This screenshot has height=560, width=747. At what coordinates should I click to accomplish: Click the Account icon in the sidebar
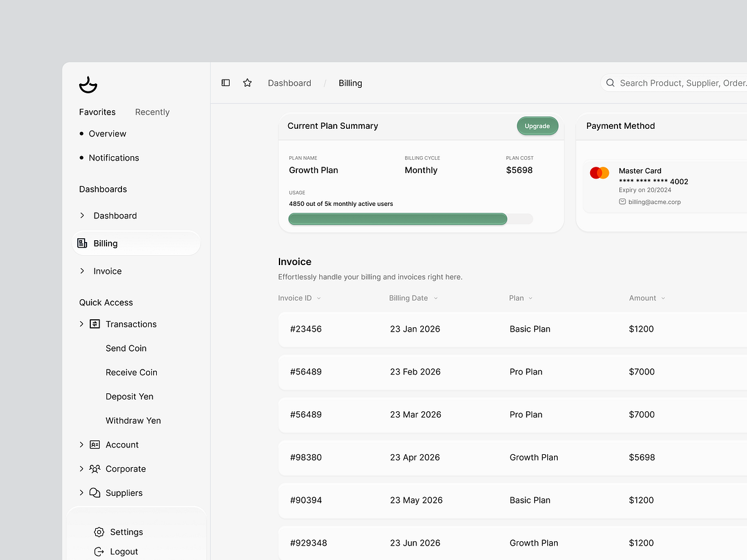(x=93, y=444)
